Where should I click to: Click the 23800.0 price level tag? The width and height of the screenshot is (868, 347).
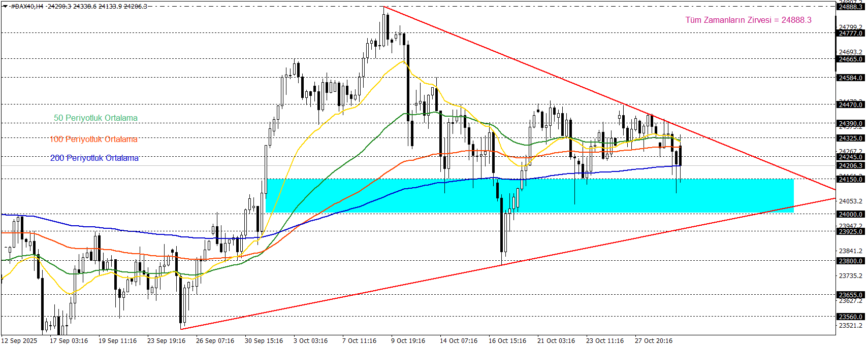point(850,261)
